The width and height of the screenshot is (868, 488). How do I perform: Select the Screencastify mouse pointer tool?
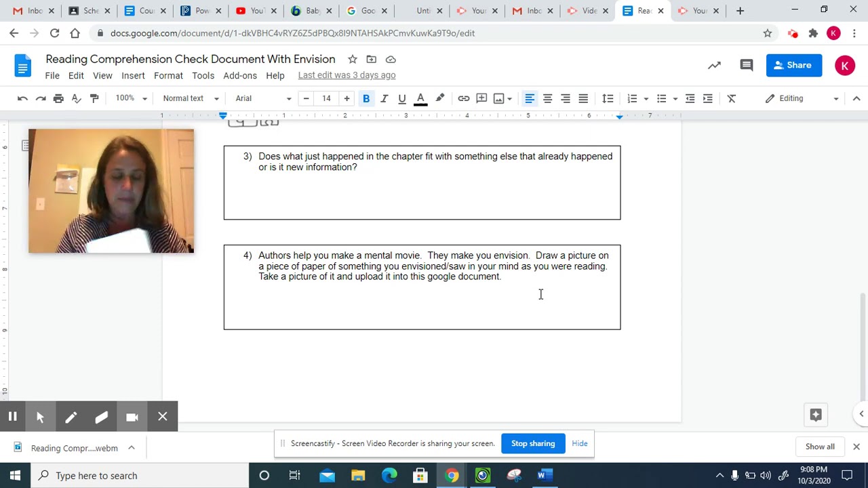40,417
